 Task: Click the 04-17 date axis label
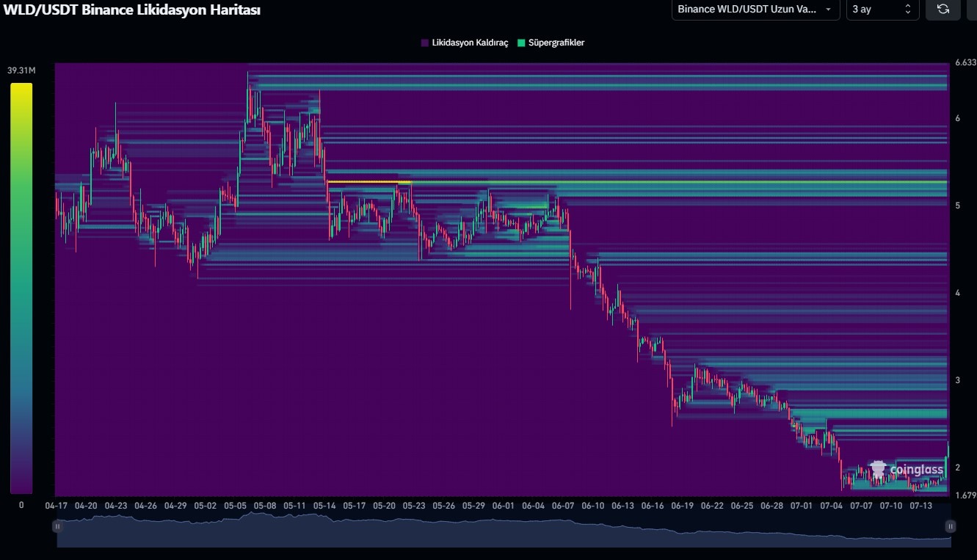57,506
